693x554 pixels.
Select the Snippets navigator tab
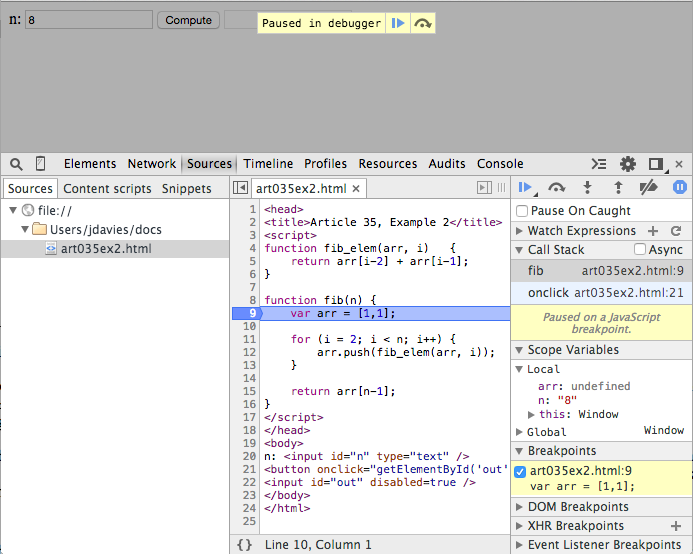(x=187, y=189)
